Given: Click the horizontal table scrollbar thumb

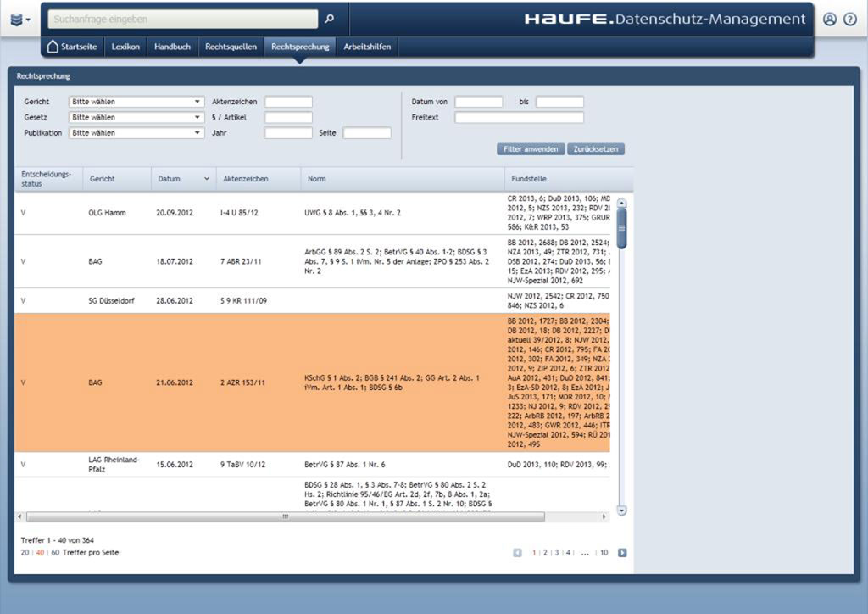Looking at the screenshot, I should 286,516.
